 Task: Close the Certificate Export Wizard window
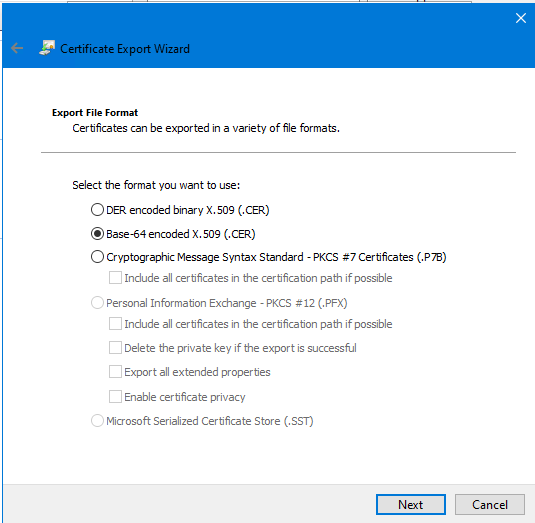point(521,18)
